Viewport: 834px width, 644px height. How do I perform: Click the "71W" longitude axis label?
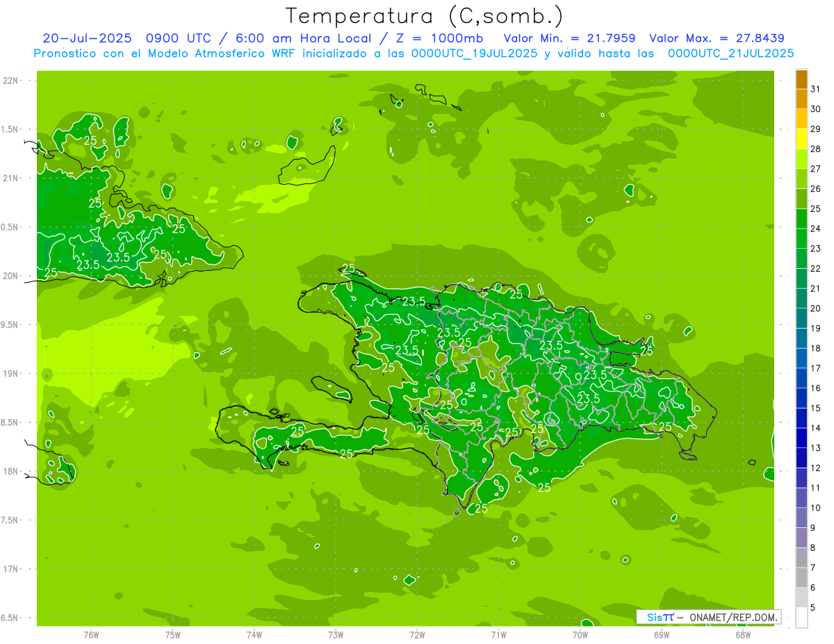click(498, 635)
